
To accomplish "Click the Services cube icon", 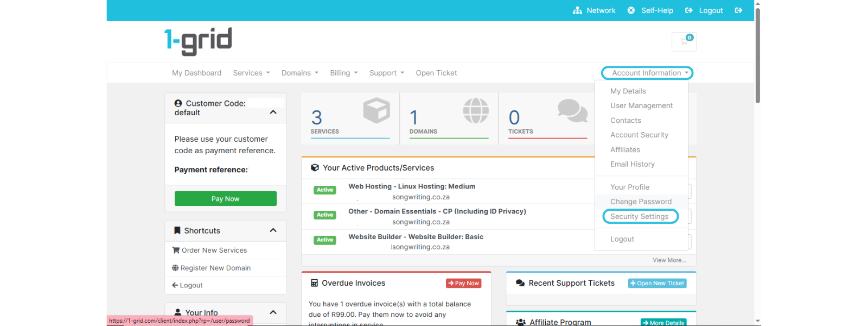I will tap(376, 110).
